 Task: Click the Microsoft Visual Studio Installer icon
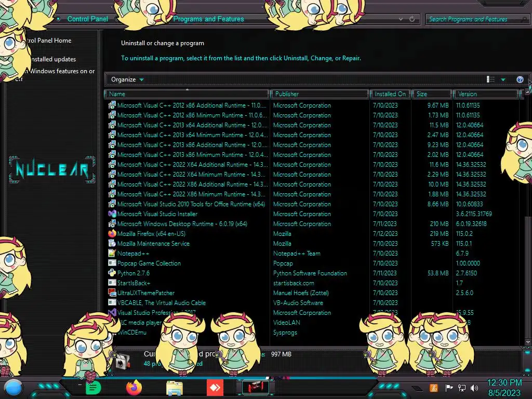click(112, 214)
